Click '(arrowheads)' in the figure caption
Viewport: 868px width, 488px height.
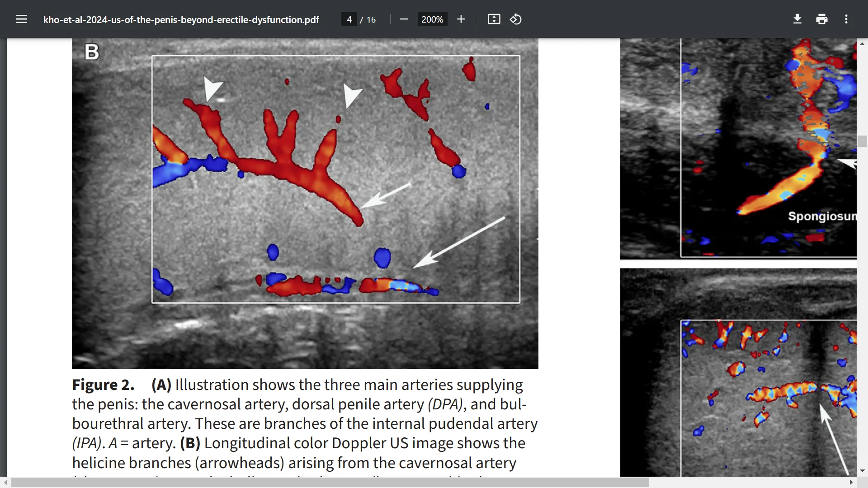(x=240, y=463)
